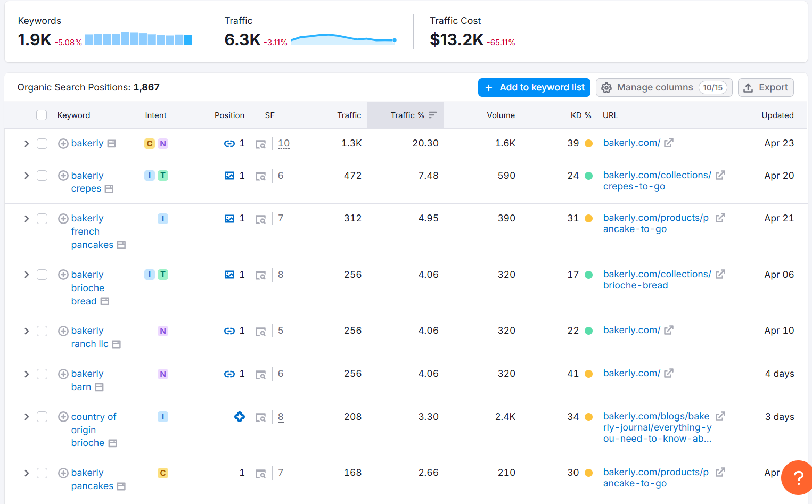Open SERP view icon for 'bakerly crepes' row
812x504 pixels.
pos(260,176)
